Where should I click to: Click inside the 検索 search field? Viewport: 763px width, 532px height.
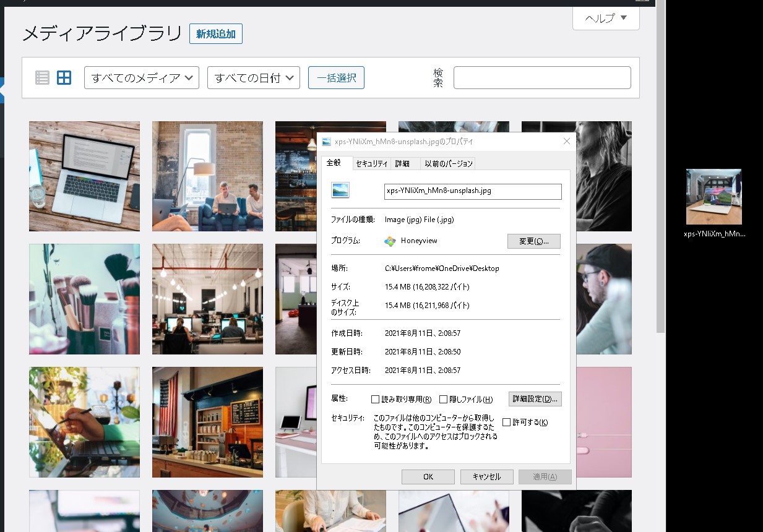coord(541,77)
